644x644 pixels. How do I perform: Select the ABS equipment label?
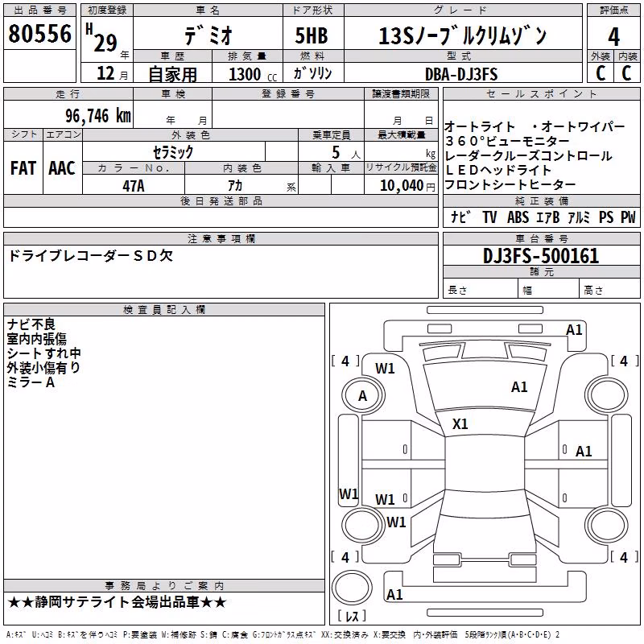[x=518, y=217]
